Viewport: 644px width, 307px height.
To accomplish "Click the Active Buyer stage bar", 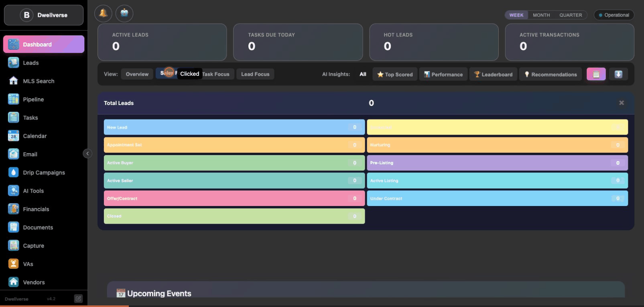I will pyautogui.click(x=234, y=163).
